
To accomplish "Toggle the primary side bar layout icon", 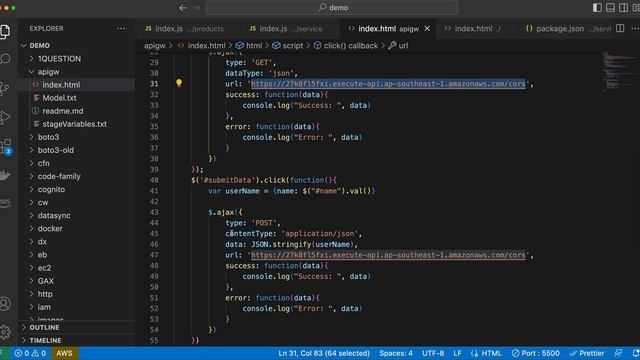I will [597, 8].
